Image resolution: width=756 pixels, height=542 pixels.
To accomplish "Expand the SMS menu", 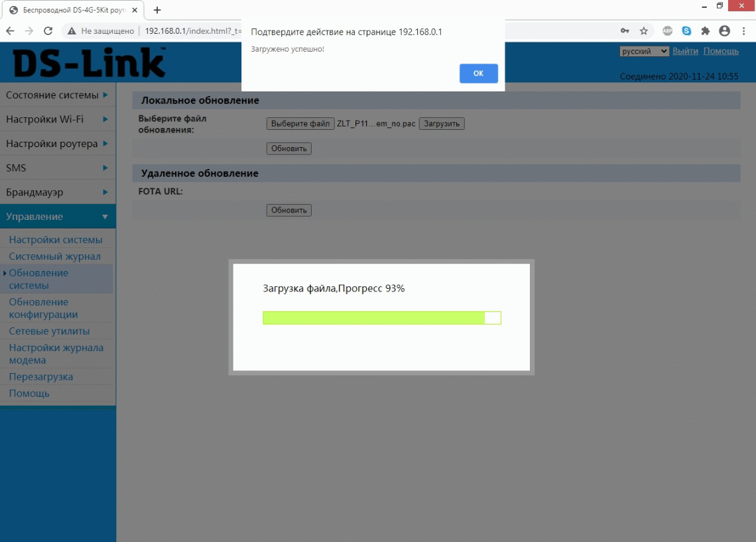I will [x=58, y=168].
